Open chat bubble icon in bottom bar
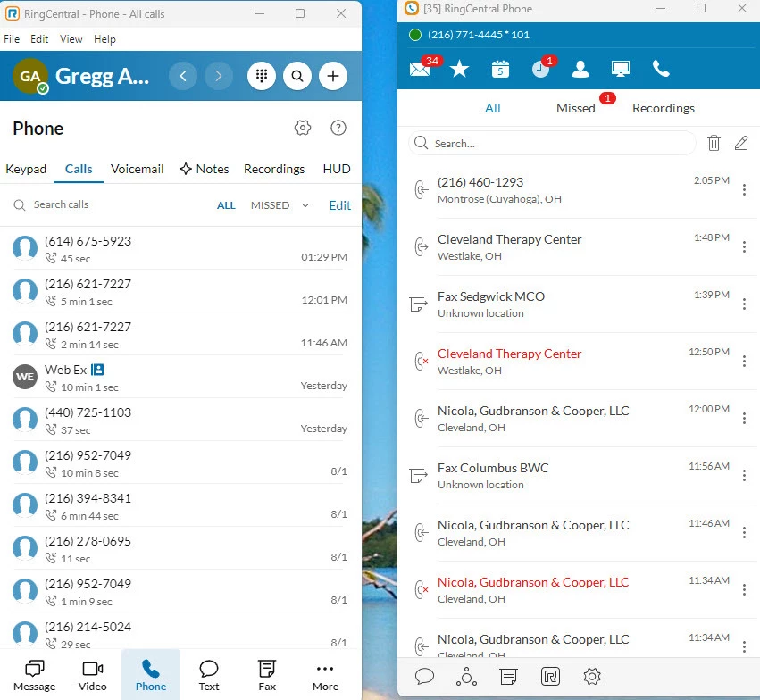This screenshot has width=760, height=700. coord(424,676)
